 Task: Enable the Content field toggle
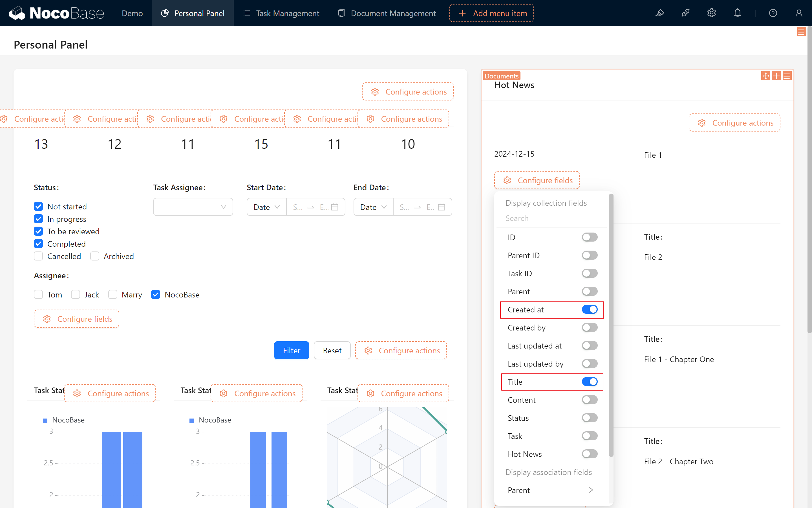click(590, 400)
